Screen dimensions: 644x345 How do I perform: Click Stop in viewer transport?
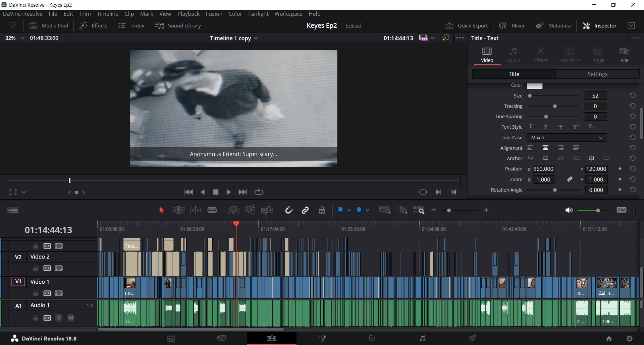pos(216,192)
